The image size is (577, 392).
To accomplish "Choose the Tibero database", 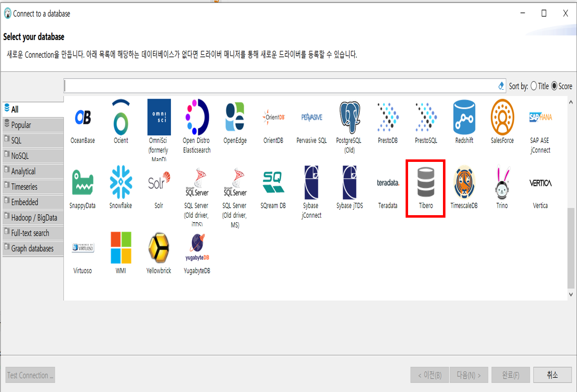I will (x=426, y=182).
